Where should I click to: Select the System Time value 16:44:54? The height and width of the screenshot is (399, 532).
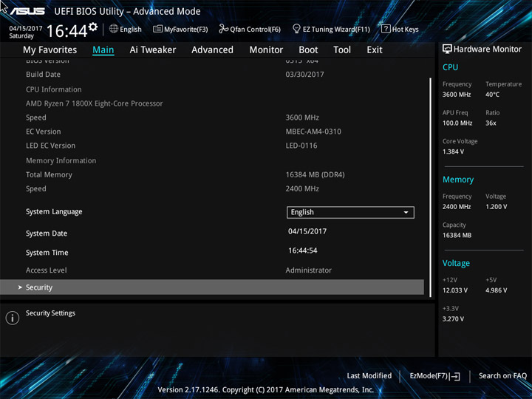[x=303, y=250]
